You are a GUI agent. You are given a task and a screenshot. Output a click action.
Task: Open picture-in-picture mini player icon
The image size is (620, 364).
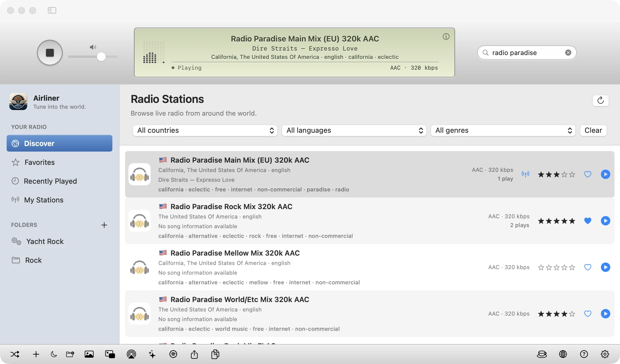[110, 354]
